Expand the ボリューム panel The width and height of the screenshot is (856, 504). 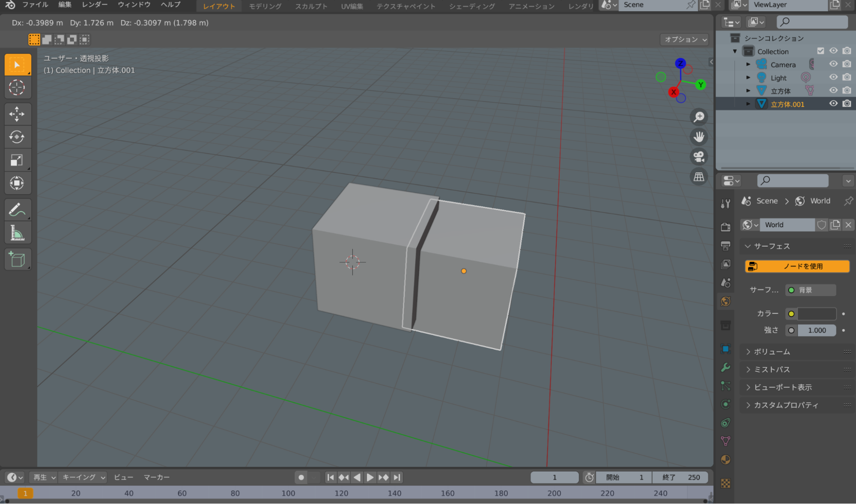796,352
